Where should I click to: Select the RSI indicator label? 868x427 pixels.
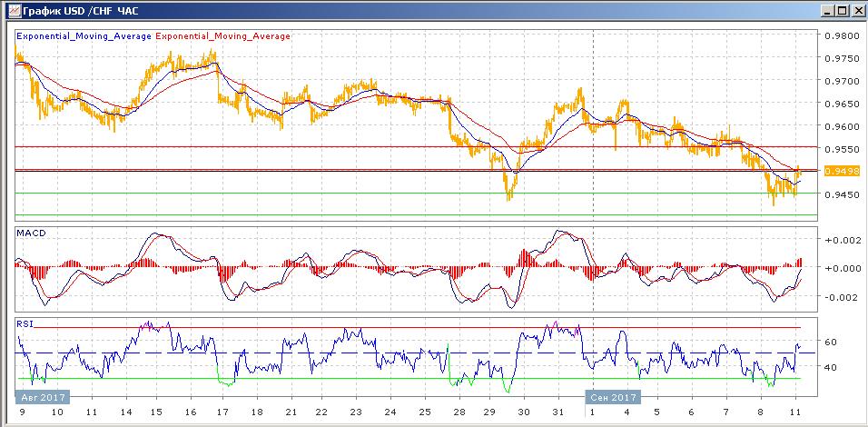pyautogui.click(x=25, y=322)
